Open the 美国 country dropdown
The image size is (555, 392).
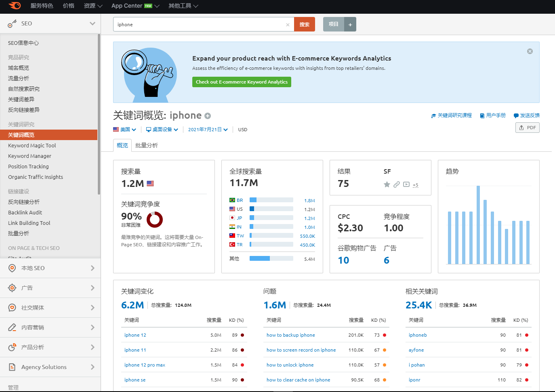click(x=124, y=130)
